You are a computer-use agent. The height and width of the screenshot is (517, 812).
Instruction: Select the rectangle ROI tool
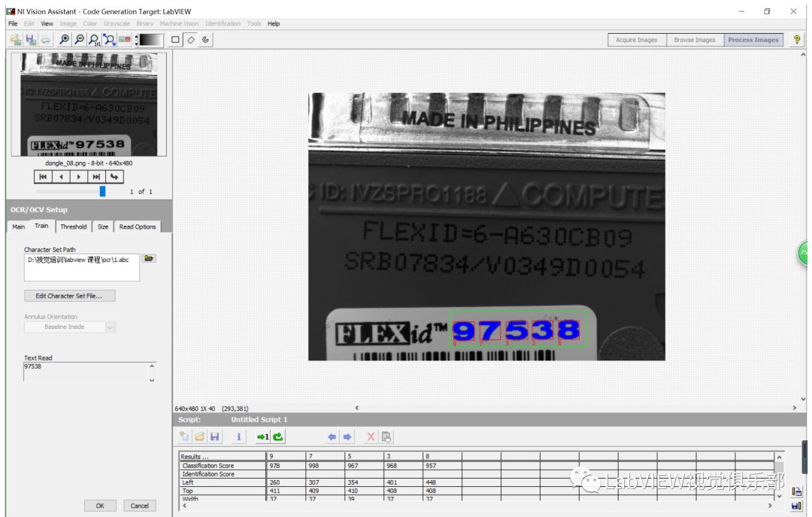tap(175, 39)
